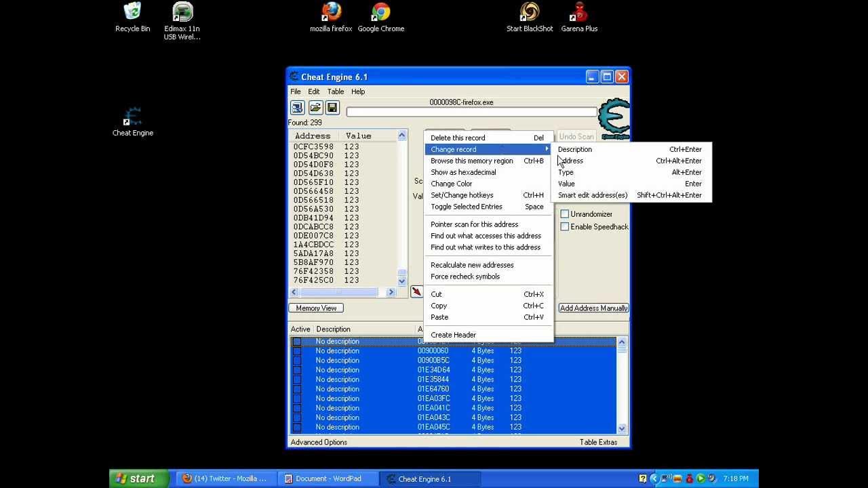Launch the Garena Plus desktop shortcut
The image size is (868, 488).
(x=579, y=18)
